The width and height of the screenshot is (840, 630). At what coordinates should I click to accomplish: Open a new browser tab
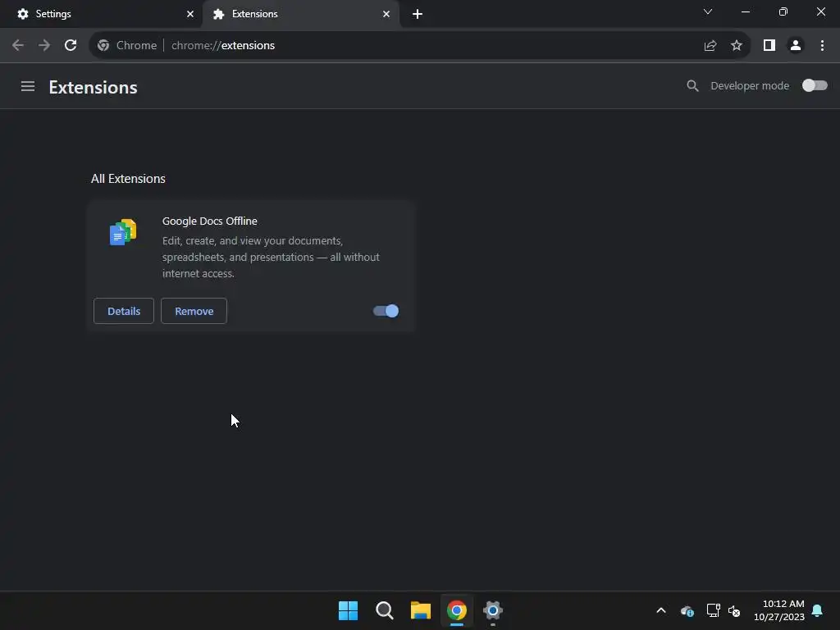418,14
